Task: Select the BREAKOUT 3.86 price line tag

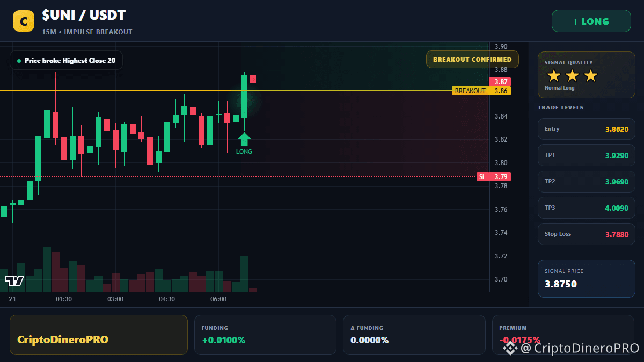Action: pyautogui.click(x=481, y=91)
